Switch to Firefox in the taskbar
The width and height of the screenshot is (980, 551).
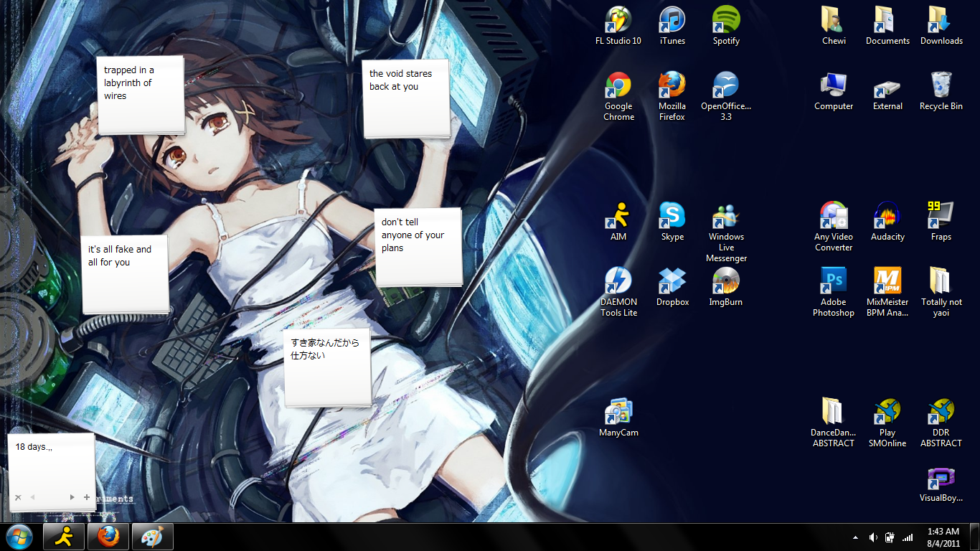(x=108, y=537)
